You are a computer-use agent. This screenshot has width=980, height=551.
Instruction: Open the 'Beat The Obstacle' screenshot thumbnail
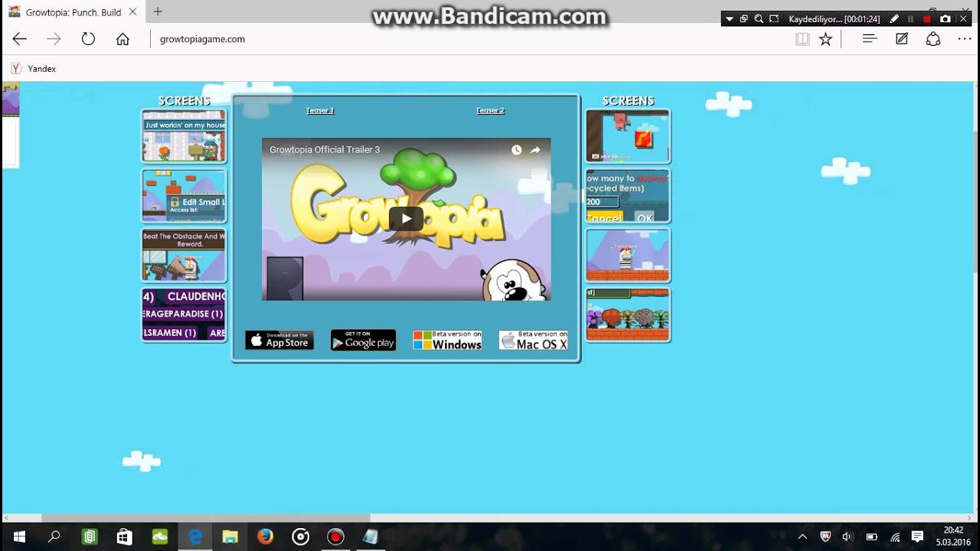click(184, 256)
